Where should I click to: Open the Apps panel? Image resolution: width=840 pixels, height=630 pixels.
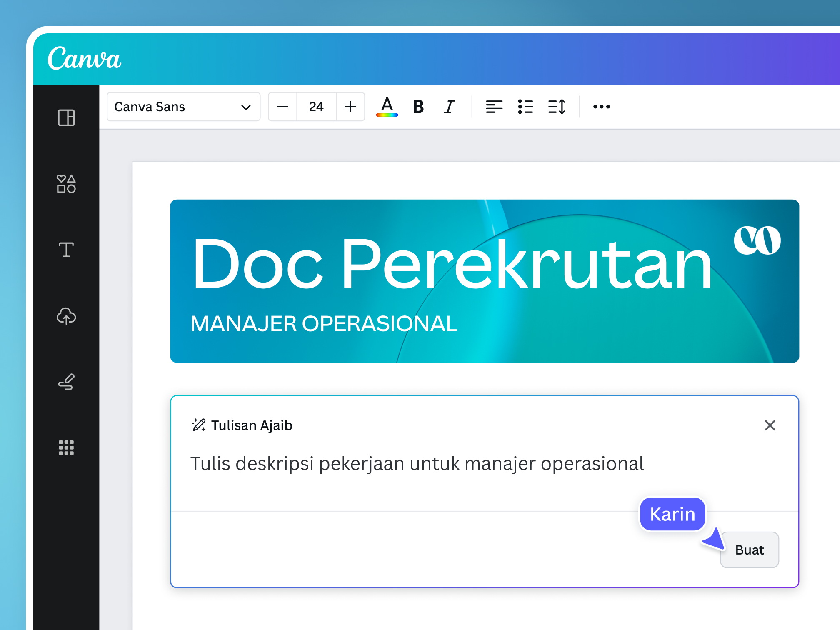pos(66,448)
